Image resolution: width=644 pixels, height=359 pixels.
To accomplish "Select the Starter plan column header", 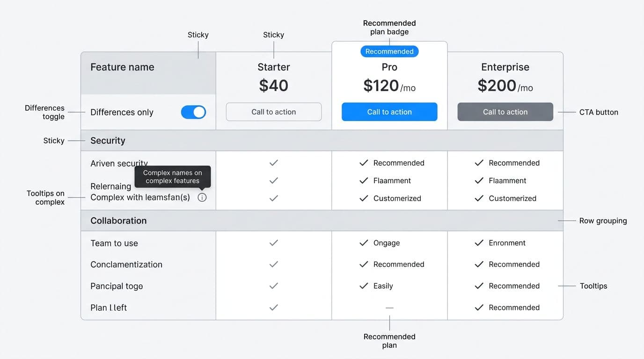I will tap(273, 67).
